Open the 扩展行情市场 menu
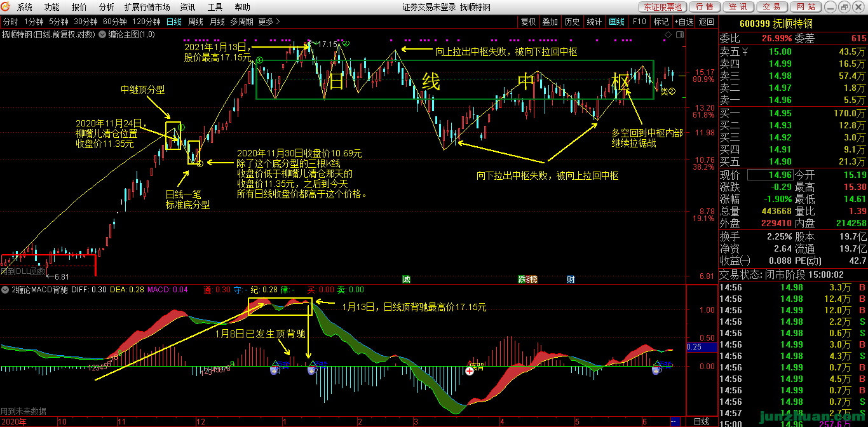Viewport: 868px width, 427px height. point(147,7)
